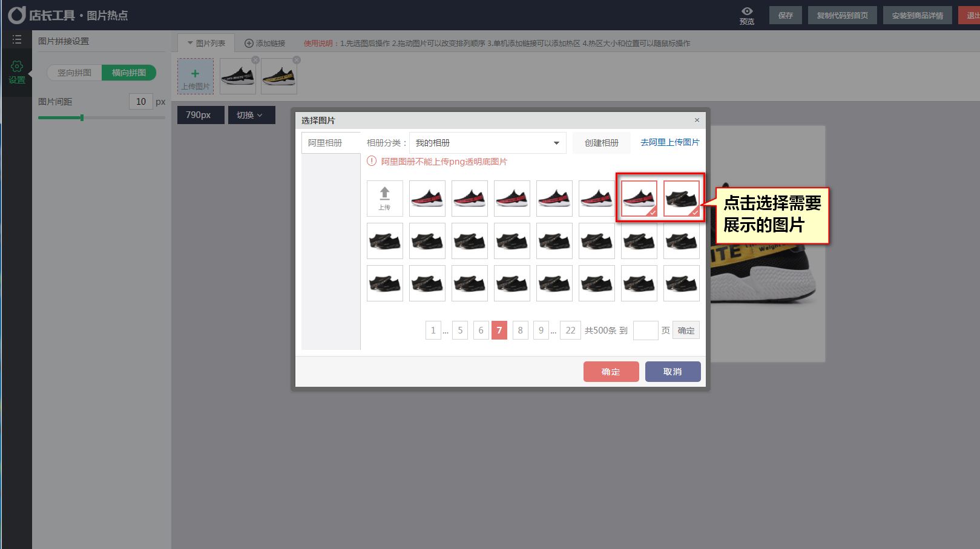Open the album category dropdown 我的相册
Image resolution: width=980 pixels, height=549 pixels.
pos(487,143)
